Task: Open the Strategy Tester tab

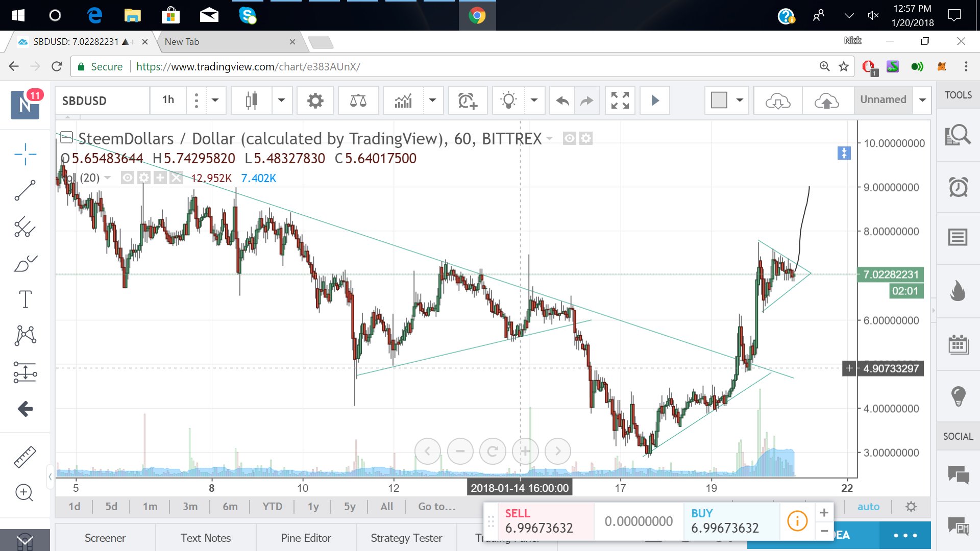Action: pyautogui.click(x=406, y=538)
